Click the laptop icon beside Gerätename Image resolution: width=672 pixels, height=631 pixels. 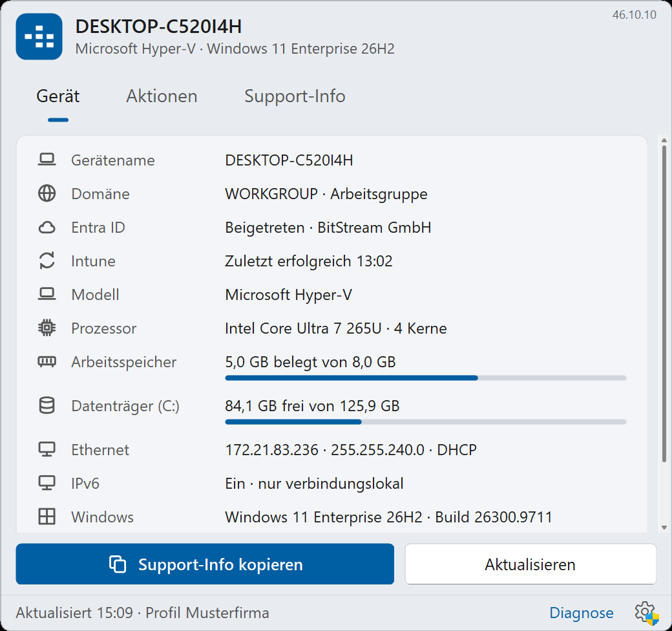point(47,160)
